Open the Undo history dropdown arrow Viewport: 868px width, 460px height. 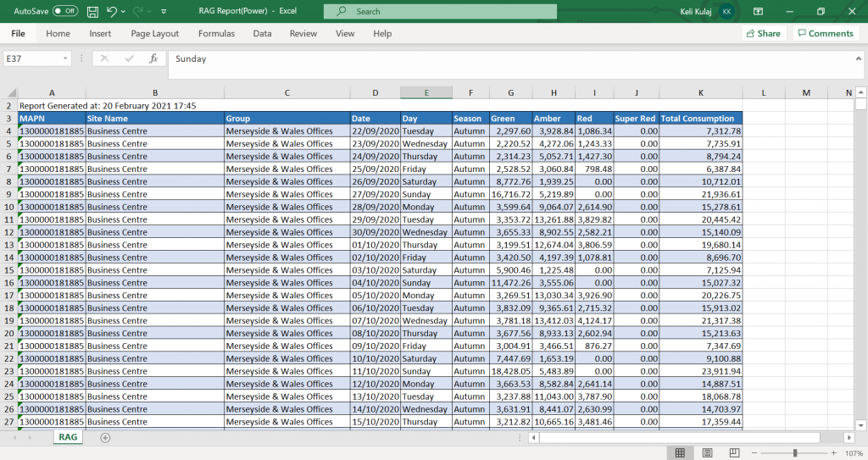123,12
